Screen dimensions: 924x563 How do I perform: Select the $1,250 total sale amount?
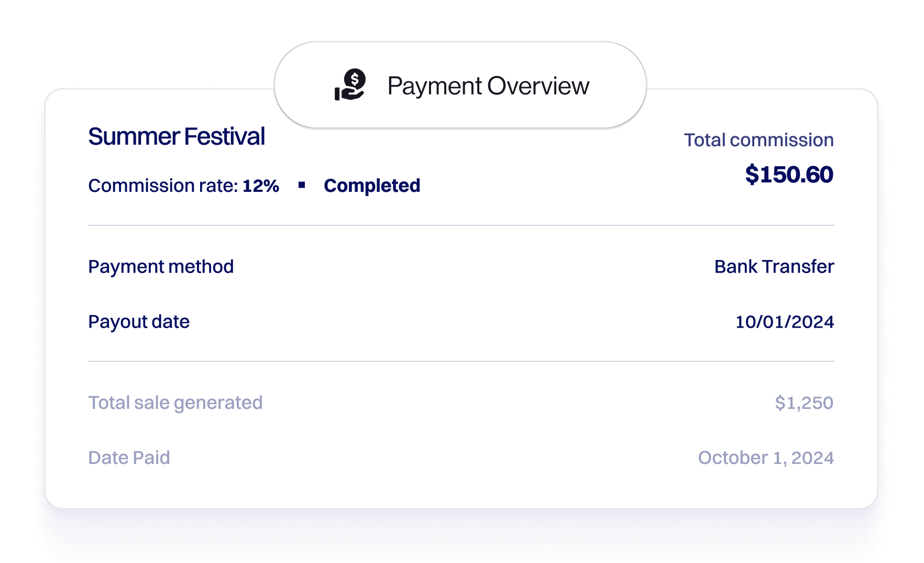click(x=804, y=403)
